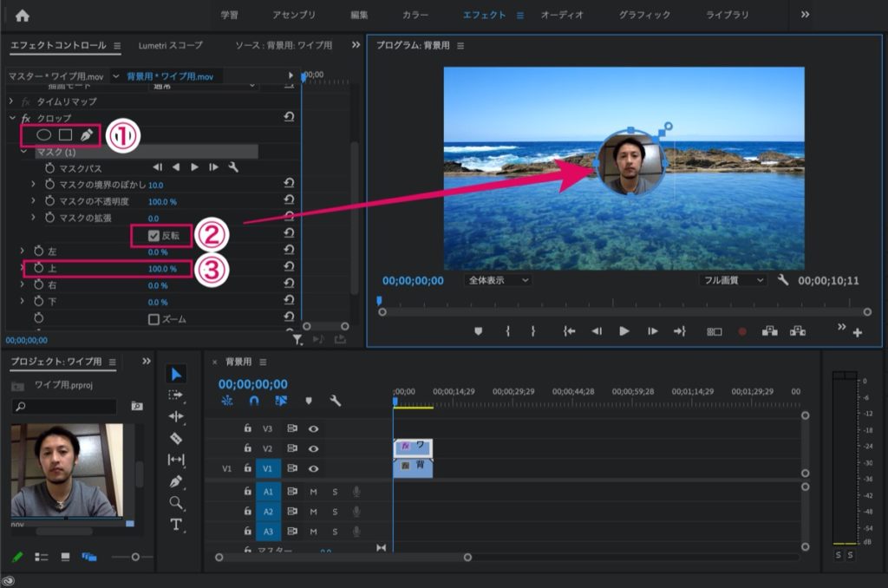This screenshot has height=588, width=888.
Task: Click the project search field
Action: click(64, 406)
